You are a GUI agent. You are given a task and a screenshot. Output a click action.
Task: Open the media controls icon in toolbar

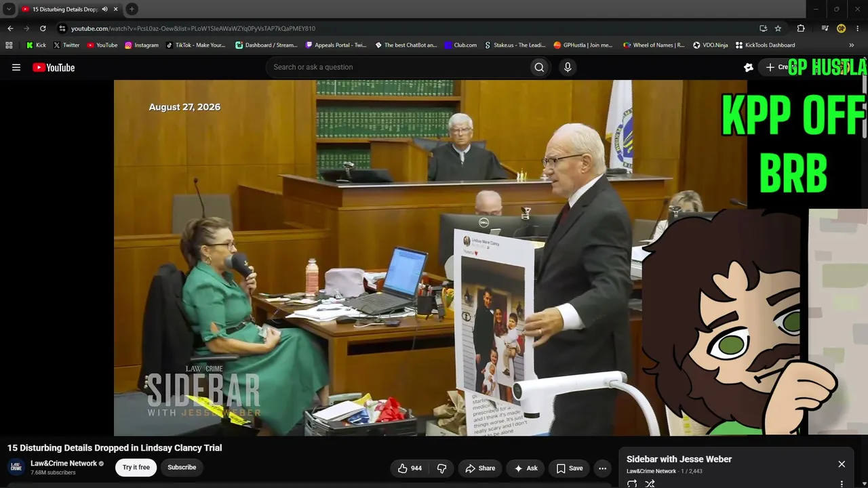(x=825, y=28)
